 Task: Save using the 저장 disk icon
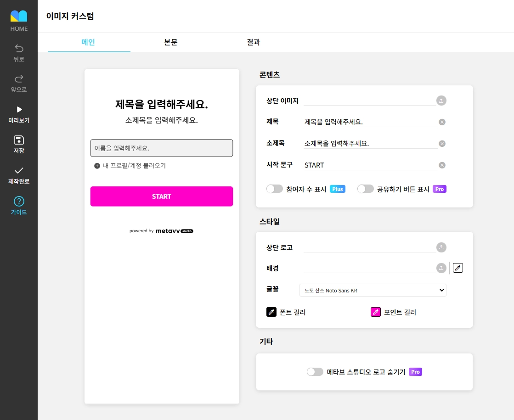click(19, 140)
